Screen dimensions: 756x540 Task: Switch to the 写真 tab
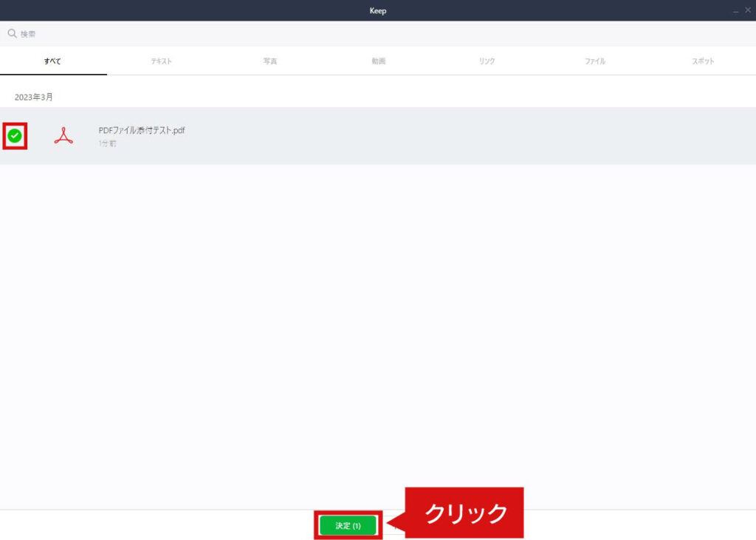[269, 62]
